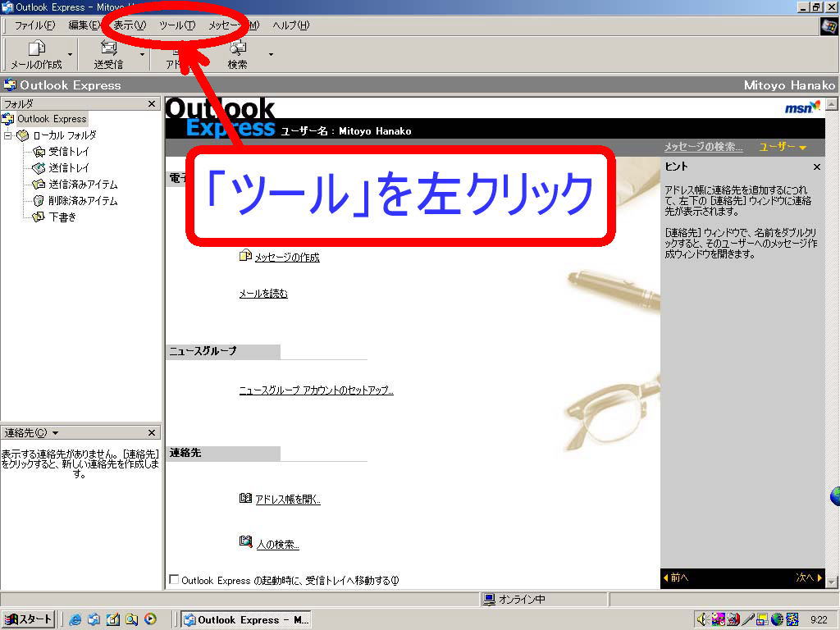Open the メールの作成 dropdown arrow

pos(71,55)
